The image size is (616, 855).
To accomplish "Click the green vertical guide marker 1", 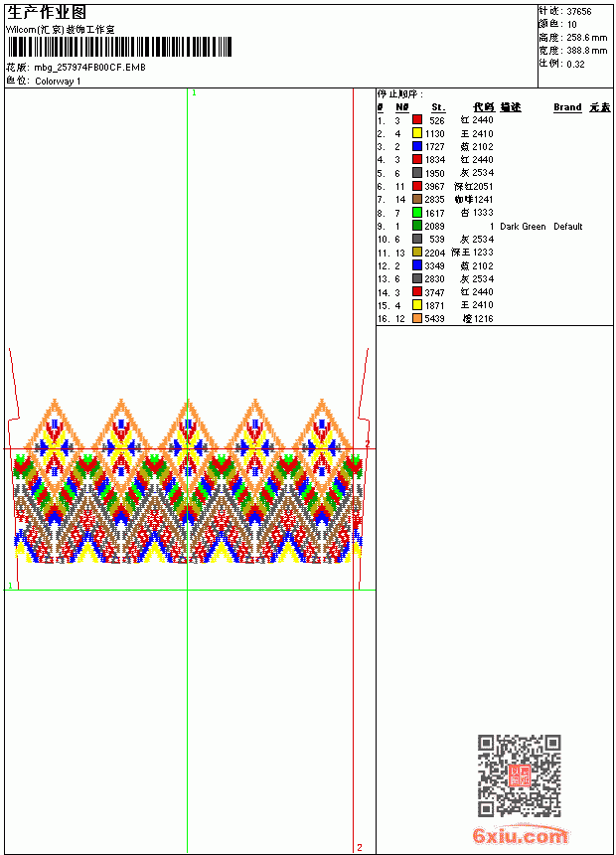I will coord(194,93).
